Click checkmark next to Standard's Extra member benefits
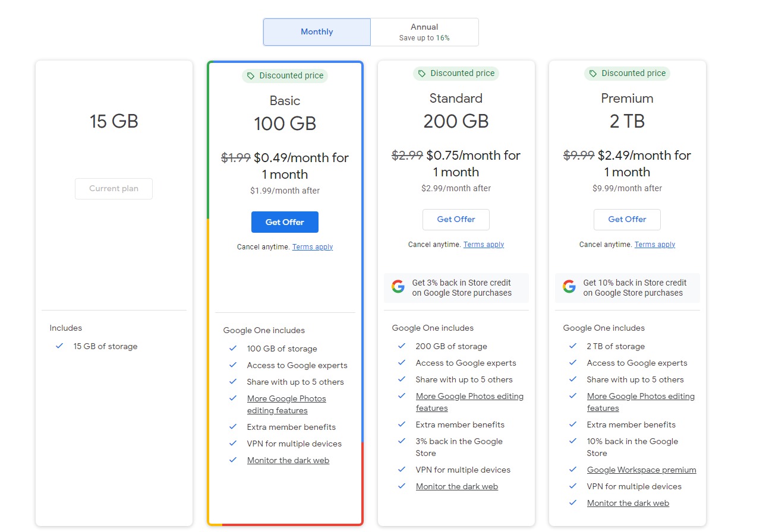The image size is (766, 532). (x=402, y=424)
